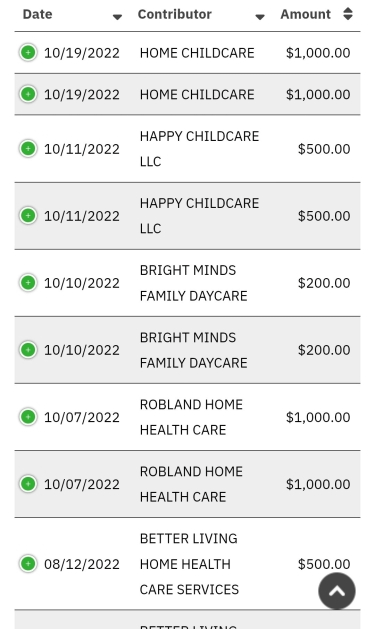375x629 pixels.
Task: Open details for first BRIGHT MINDS FAMILY DAYCARE row
Action: [28, 282]
